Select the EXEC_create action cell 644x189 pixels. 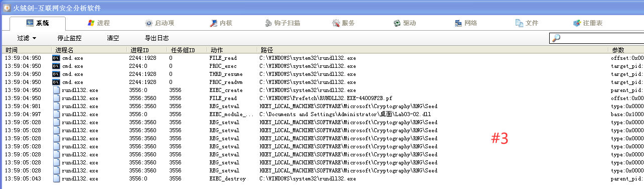(x=226, y=90)
